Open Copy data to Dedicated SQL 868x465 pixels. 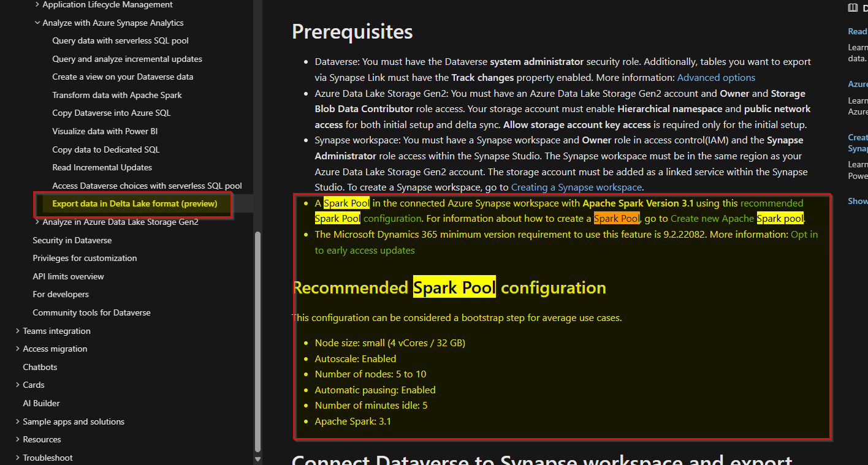pos(106,149)
